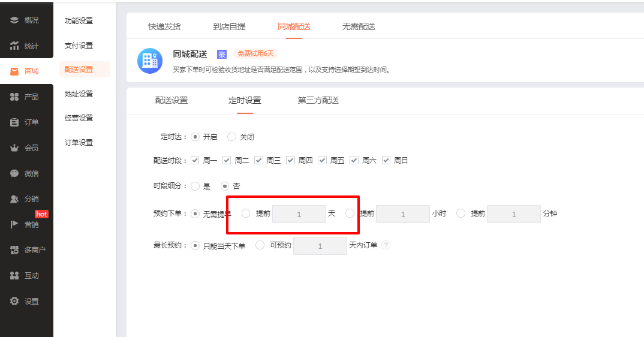The height and width of the screenshot is (337, 644).
Task: Select the 产品 products icon
Action: [14, 97]
